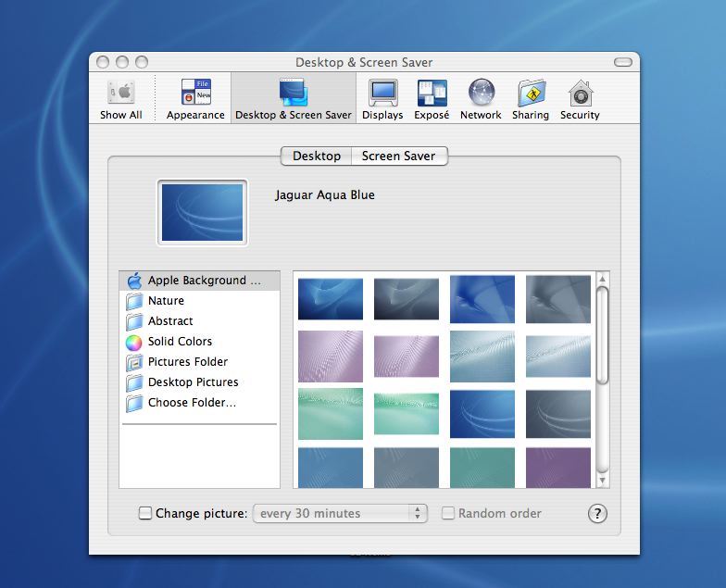Select graphite Jaguar arcs thumbnail
The image size is (726, 588).
(x=558, y=414)
